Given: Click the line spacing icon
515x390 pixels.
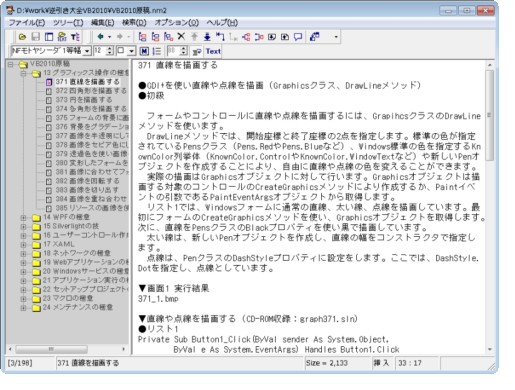Looking at the screenshot, I should tap(157, 51).
